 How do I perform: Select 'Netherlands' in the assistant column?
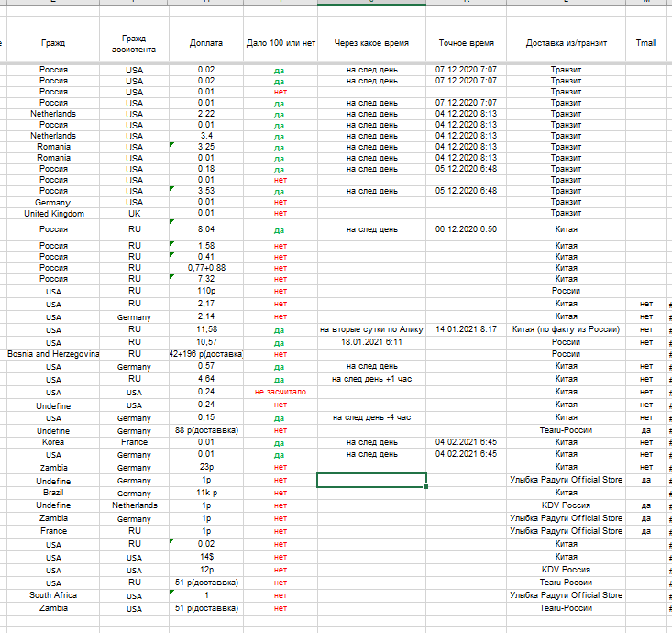tap(134, 505)
